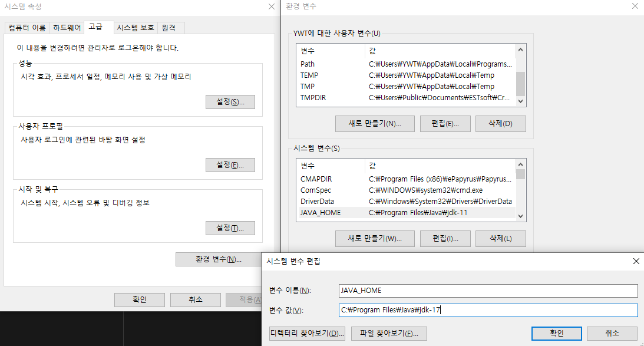
Task: Select the TMP user variable row
Action: click(405, 86)
